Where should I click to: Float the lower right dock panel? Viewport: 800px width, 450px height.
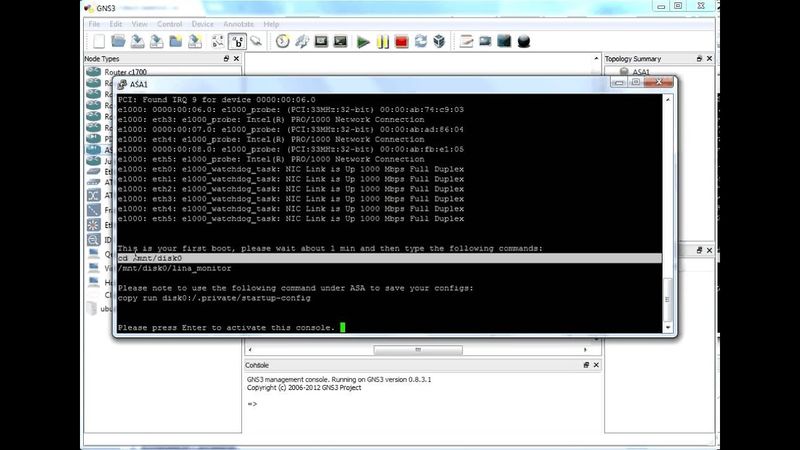pos(699,250)
